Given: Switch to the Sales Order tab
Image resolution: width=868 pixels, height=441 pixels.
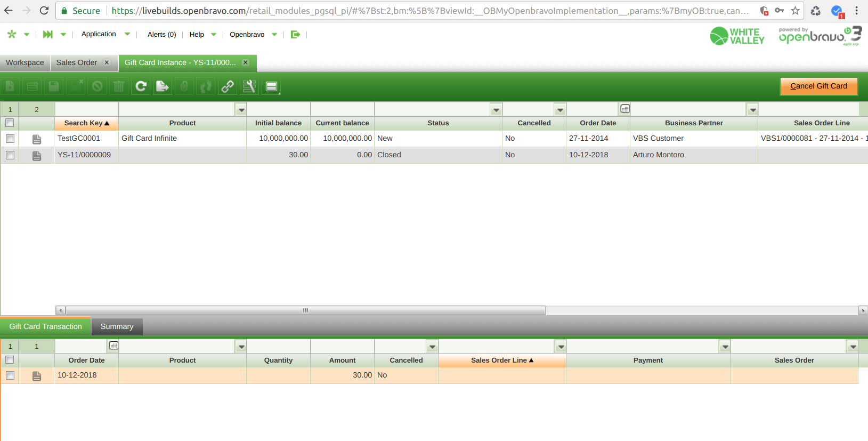Looking at the screenshot, I should point(77,62).
